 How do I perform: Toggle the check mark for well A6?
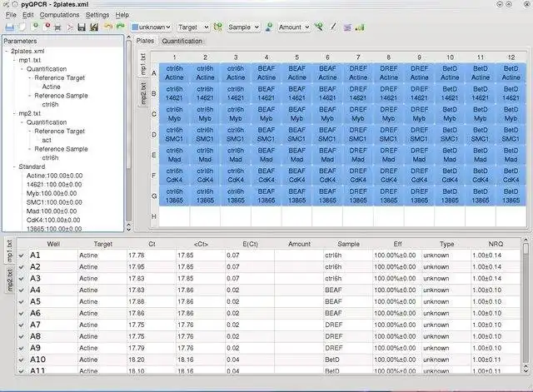pos(22,314)
